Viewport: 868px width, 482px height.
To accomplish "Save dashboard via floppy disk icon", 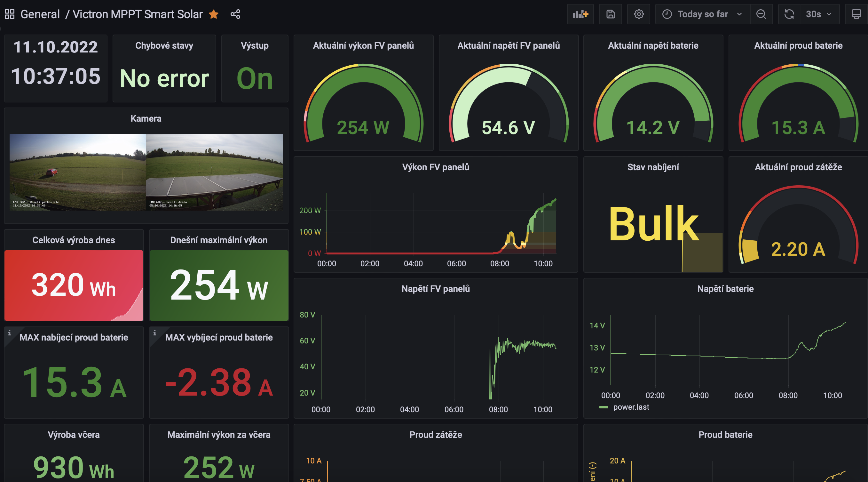I will pyautogui.click(x=611, y=14).
